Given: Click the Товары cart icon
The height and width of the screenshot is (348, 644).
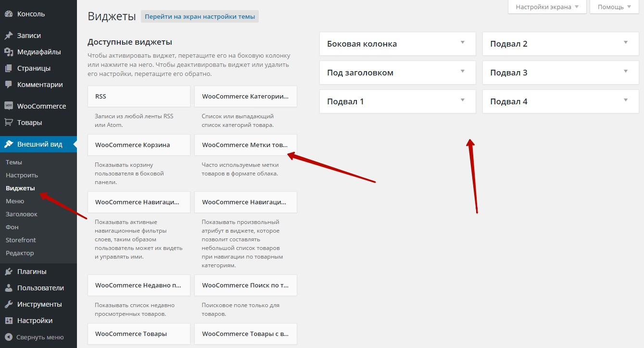Looking at the screenshot, I should 9,123.
